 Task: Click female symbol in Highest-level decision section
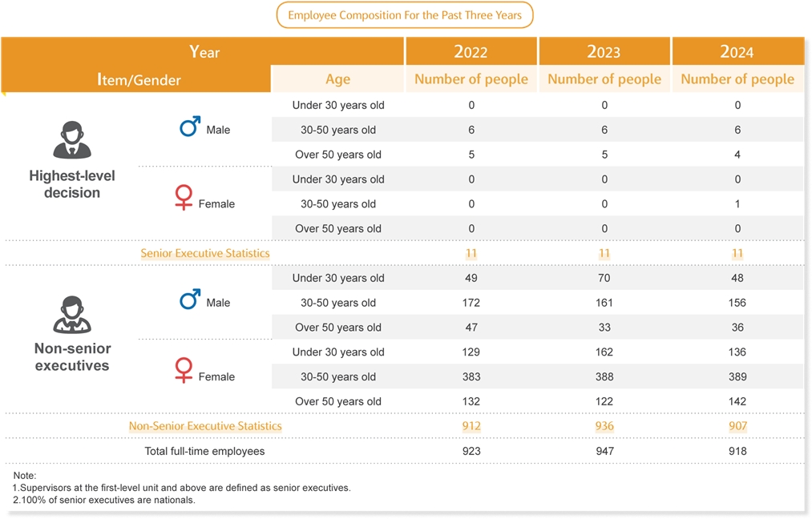click(x=184, y=199)
